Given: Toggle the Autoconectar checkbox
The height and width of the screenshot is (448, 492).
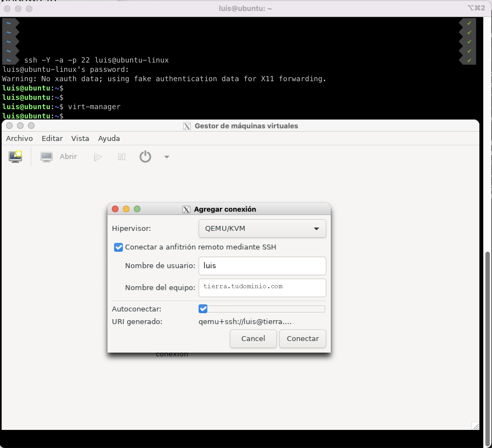Looking at the screenshot, I should tap(203, 309).
